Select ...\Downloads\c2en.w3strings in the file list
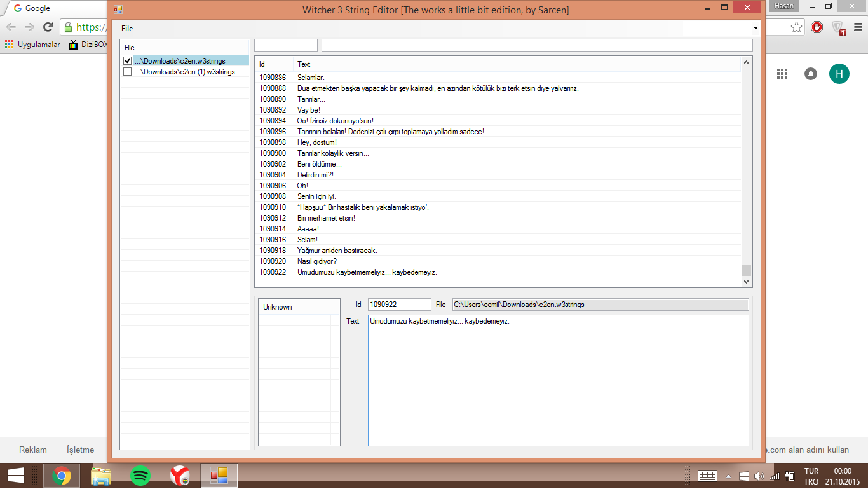 point(180,61)
